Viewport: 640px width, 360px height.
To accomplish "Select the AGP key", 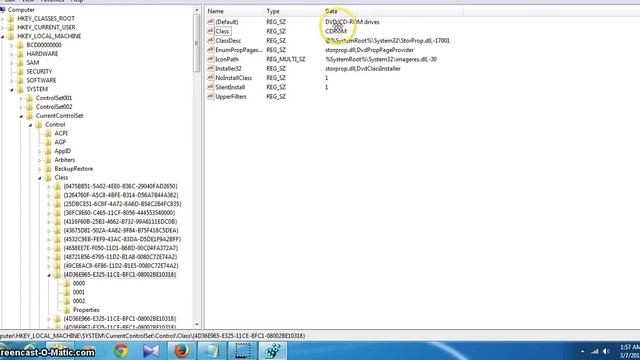I will (x=60, y=142).
